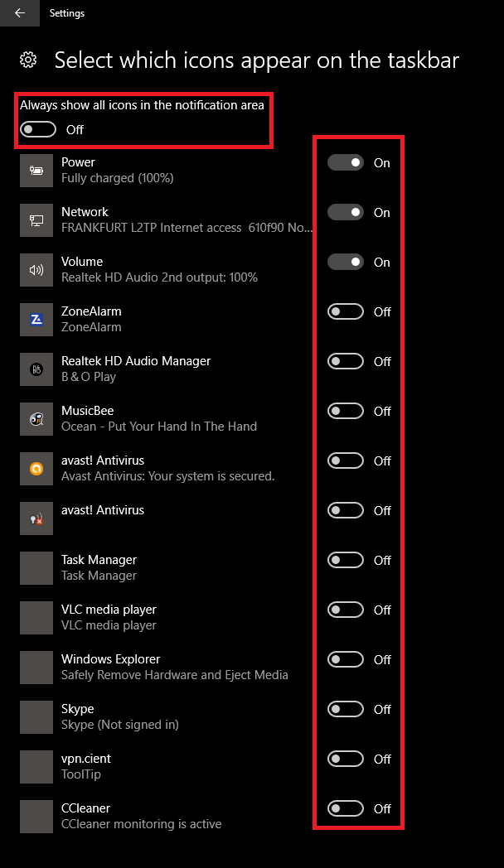Click the Realtek B&O Play icon

(36, 369)
